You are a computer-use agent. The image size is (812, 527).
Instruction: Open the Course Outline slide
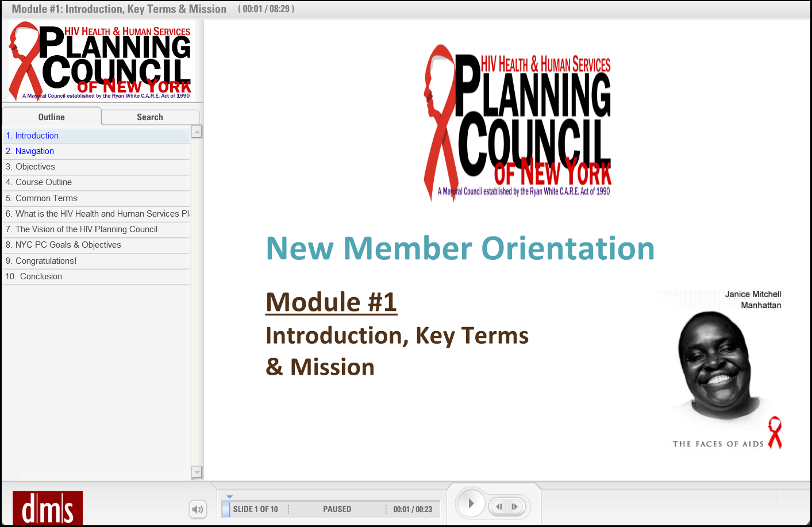click(44, 182)
